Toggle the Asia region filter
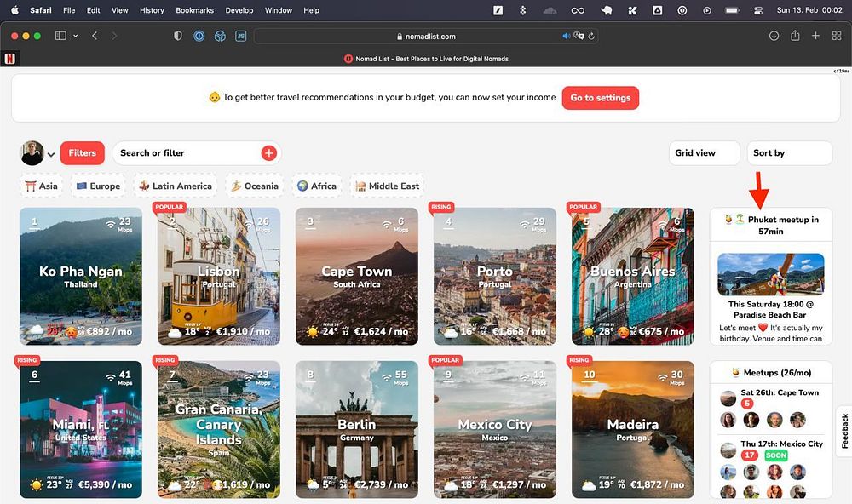 pyautogui.click(x=41, y=186)
